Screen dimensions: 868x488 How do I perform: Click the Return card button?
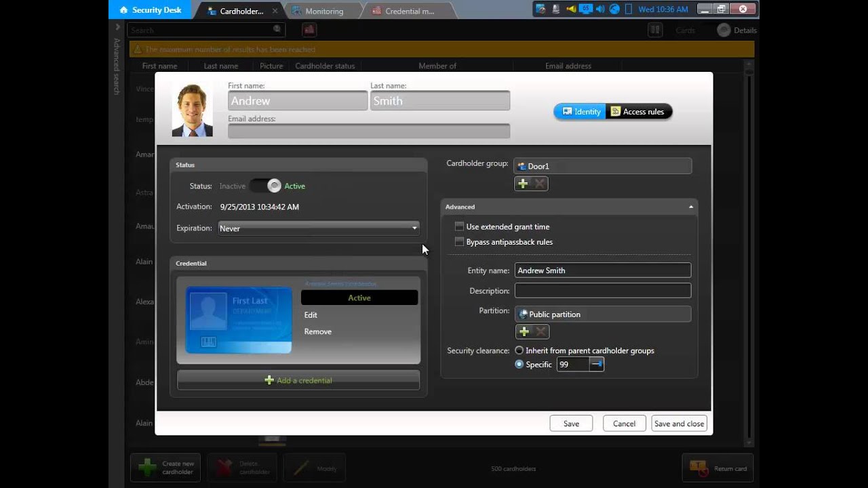tap(717, 468)
